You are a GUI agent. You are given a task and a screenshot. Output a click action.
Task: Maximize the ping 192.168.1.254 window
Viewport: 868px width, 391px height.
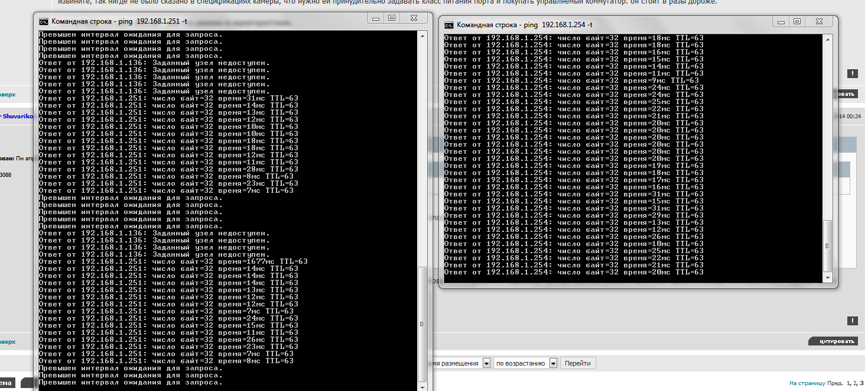[797, 21]
